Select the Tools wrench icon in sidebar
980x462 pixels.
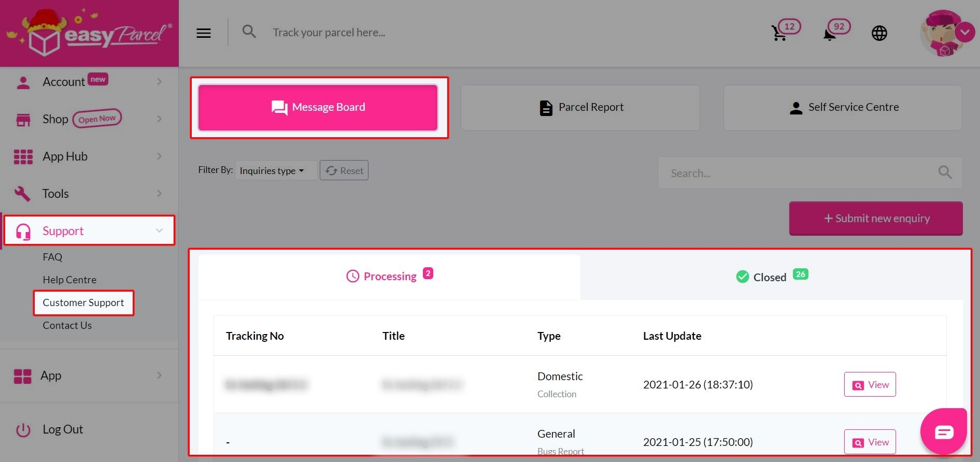tap(22, 193)
